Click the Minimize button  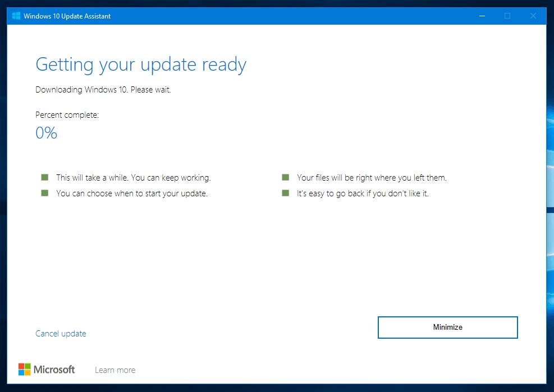pos(448,328)
